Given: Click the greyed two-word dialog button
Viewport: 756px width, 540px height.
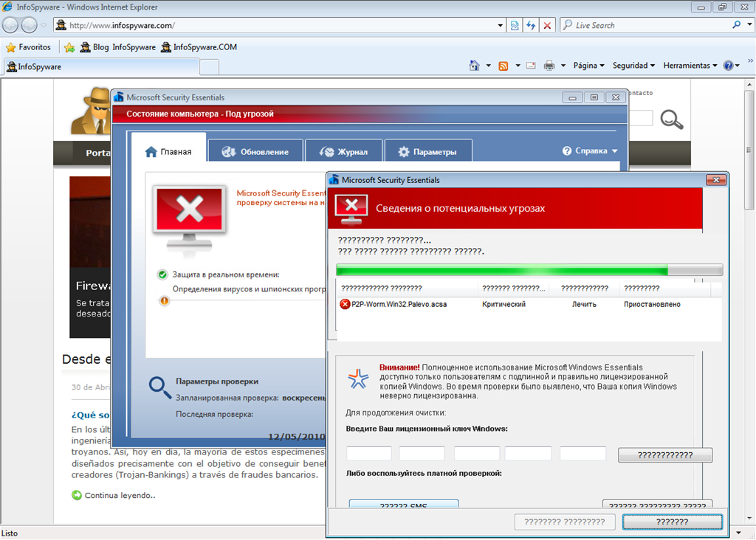Looking at the screenshot, I should (x=565, y=522).
